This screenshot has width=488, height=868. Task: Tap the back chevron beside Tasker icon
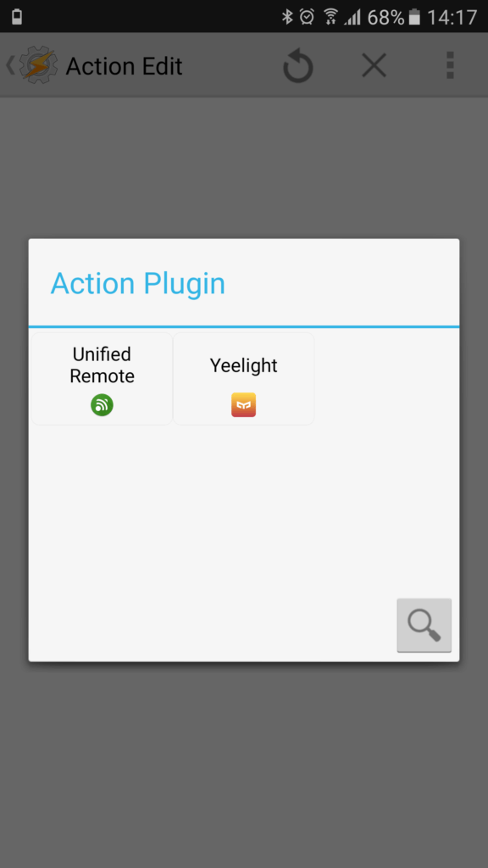(x=10, y=65)
